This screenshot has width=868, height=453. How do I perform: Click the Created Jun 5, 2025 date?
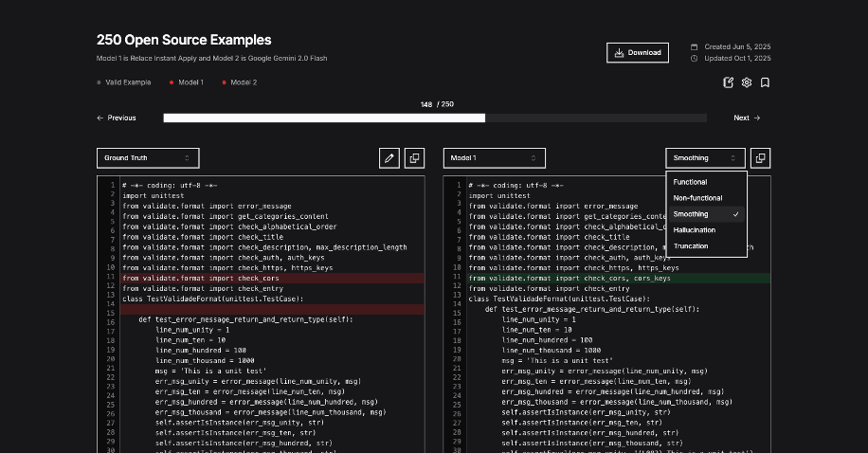tap(737, 46)
